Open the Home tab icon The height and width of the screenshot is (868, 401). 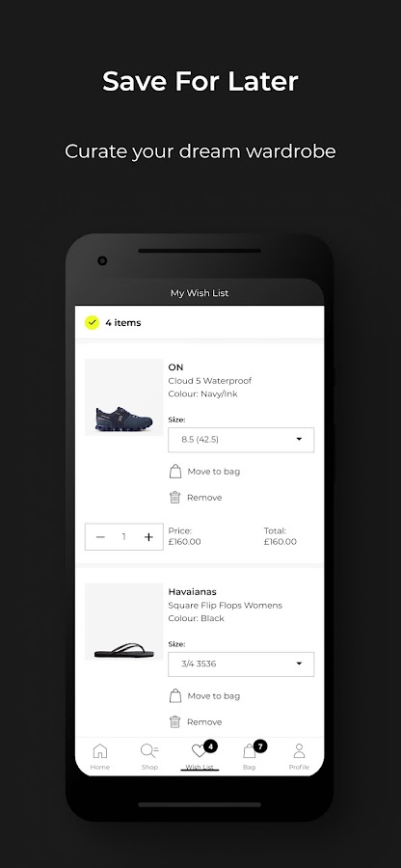click(x=100, y=751)
